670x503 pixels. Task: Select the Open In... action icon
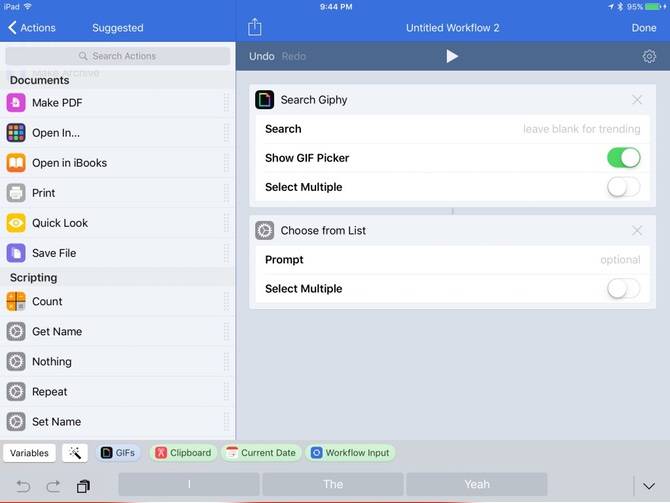[x=16, y=132]
